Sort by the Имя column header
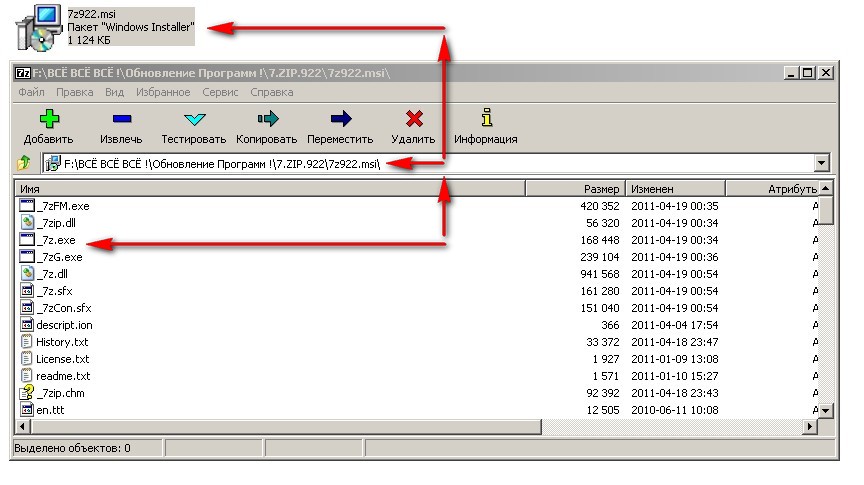This screenshot has height=485, width=864. coord(270,188)
